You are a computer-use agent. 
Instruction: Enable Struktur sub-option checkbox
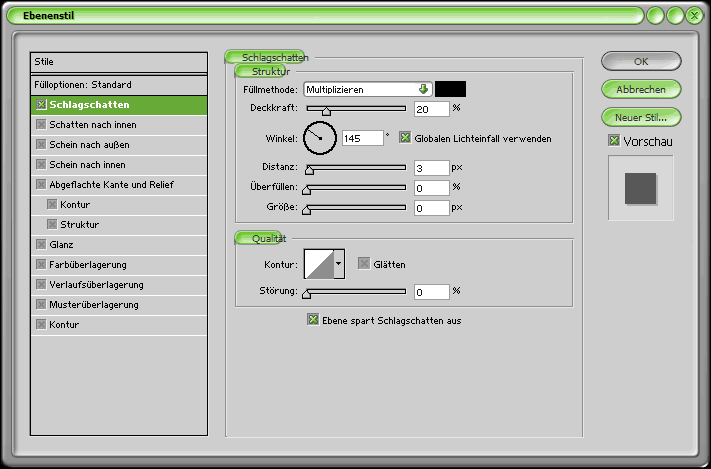point(52,225)
